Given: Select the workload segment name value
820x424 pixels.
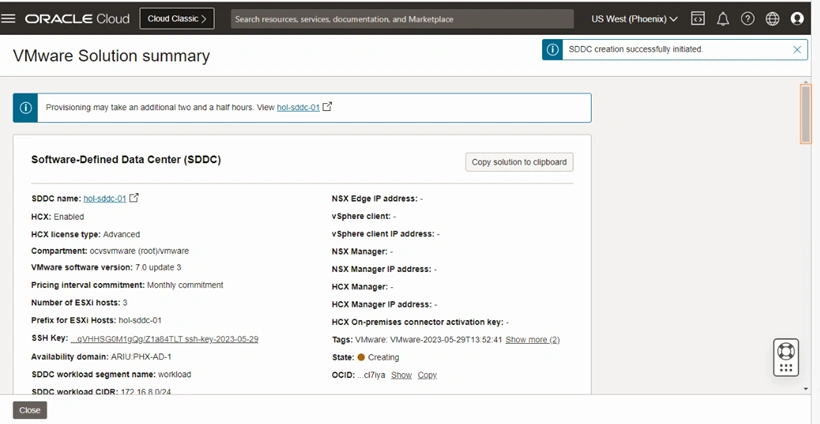Looking at the screenshot, I should [x=175, y=374].
